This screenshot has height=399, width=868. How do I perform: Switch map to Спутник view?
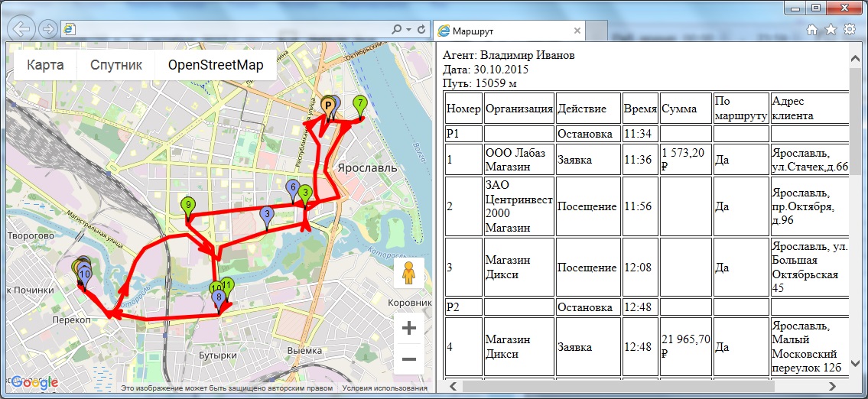pyautogui.click(x=116, y=65)
